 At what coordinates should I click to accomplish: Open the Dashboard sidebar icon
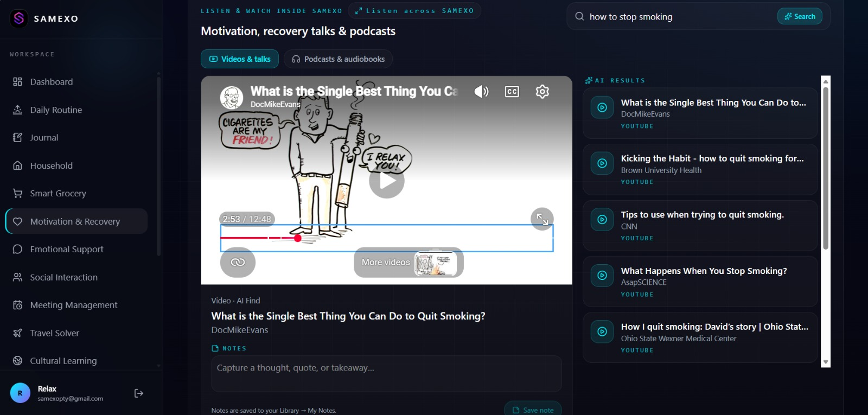pyautogui.click(x=17, y=82)
